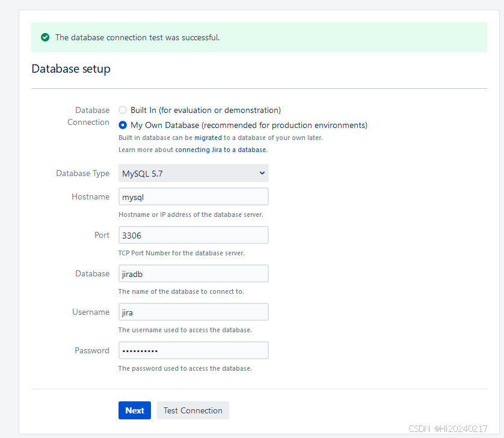Open the Database Type dropdown
Viewport: 504px width, 438px height.
coord(194,173)
